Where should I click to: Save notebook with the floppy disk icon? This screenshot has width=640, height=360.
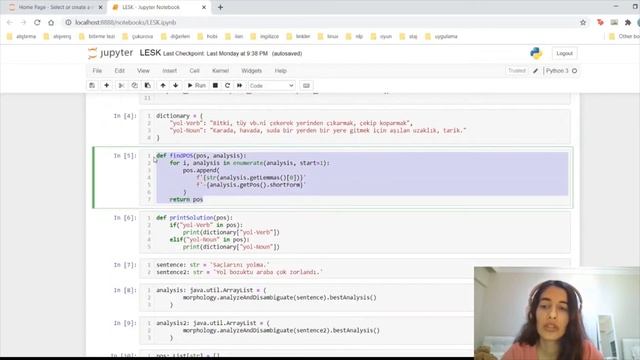click(x=92, y=85)
